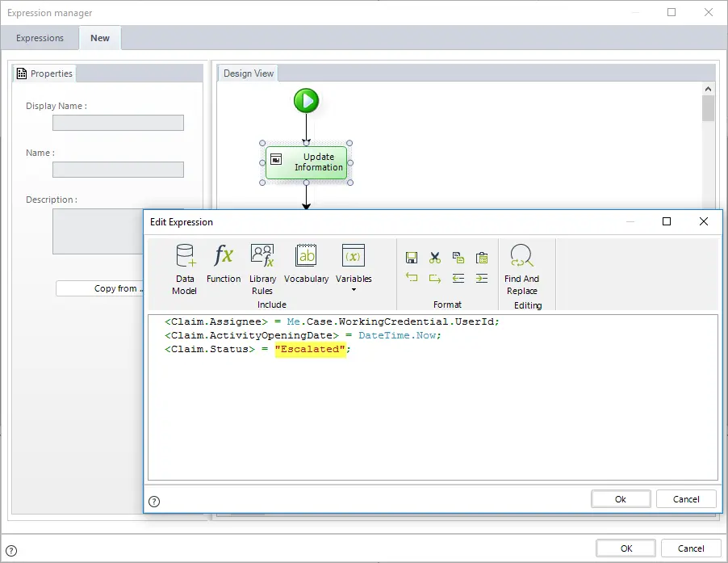
Task: Click the Design View scroll up arrow
Action: 708,89
